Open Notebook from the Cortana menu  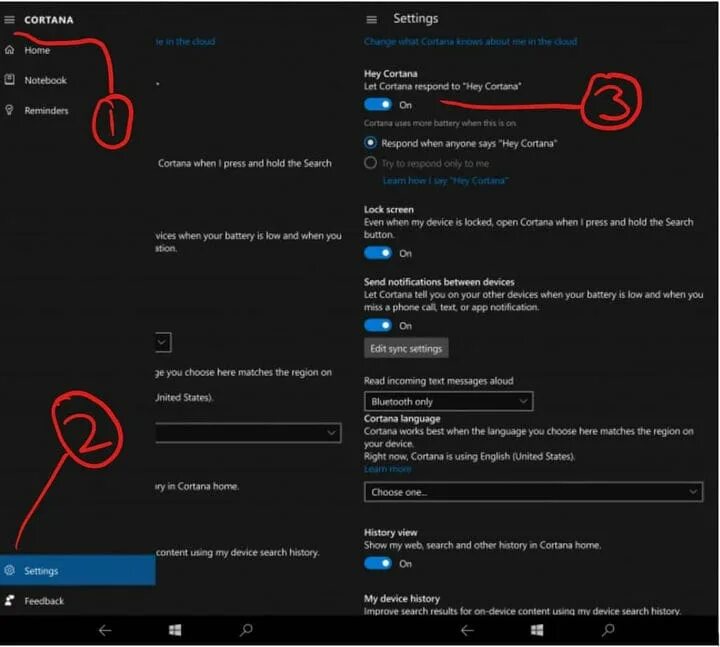point(45,80)
